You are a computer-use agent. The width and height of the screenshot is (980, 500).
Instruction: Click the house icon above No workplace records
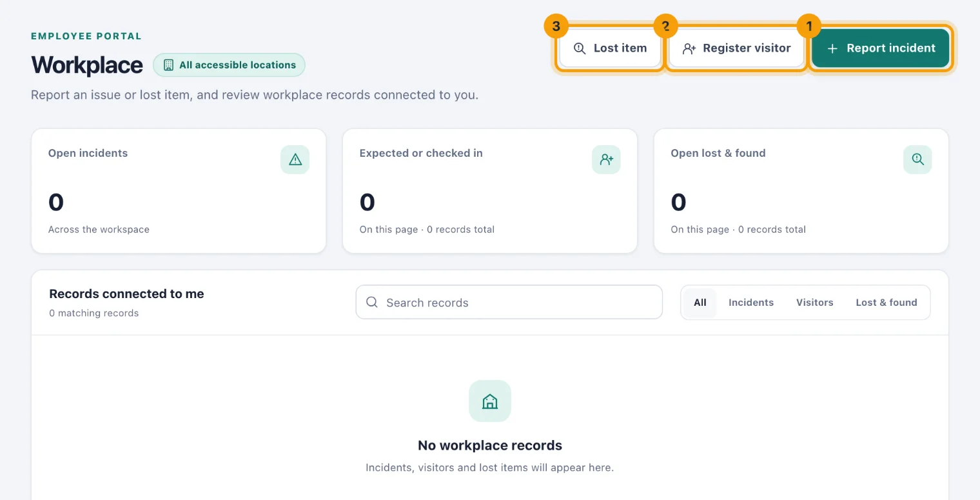pyautogui.click(x=490, y=401)
